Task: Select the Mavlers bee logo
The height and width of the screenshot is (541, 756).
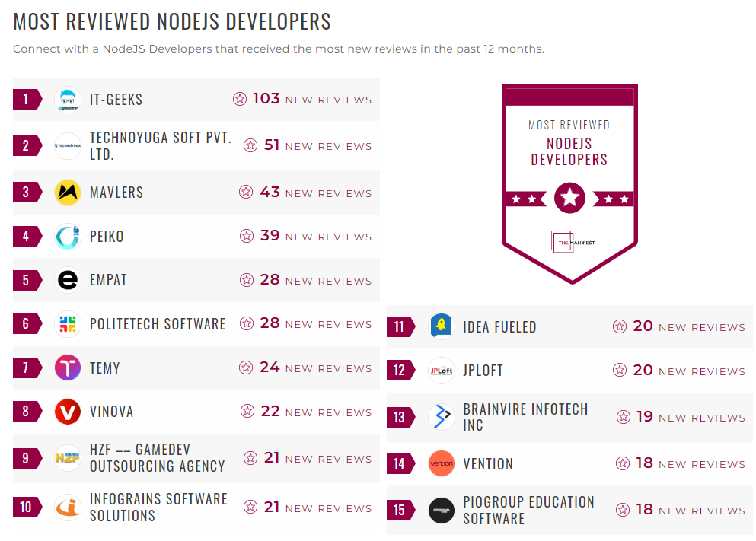Action: coord(66,193)
